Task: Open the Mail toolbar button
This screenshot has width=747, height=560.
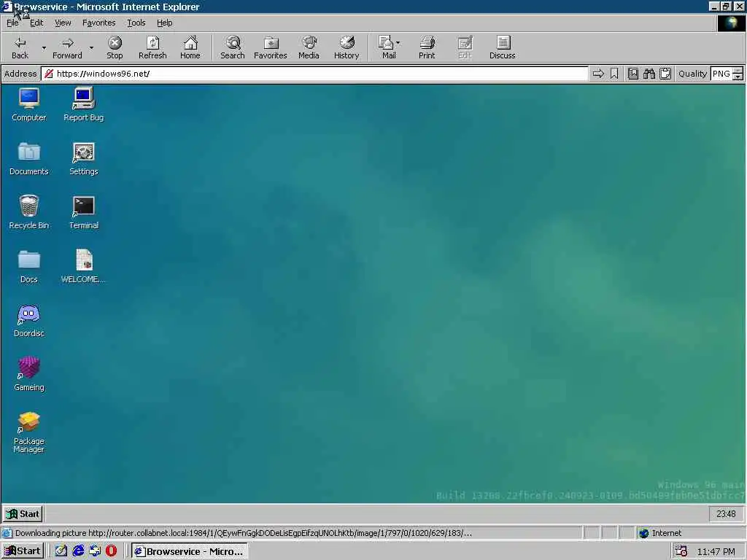Action: click(x=389, y=47)
